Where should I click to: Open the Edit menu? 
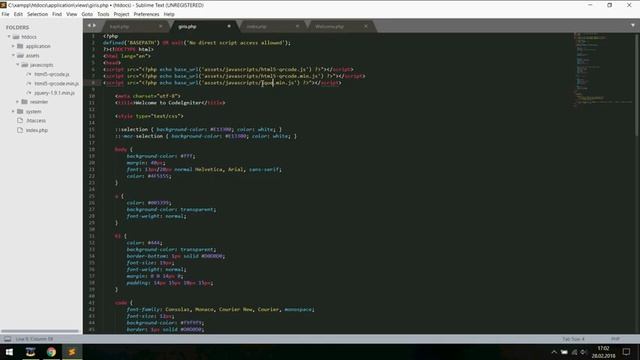18,14
